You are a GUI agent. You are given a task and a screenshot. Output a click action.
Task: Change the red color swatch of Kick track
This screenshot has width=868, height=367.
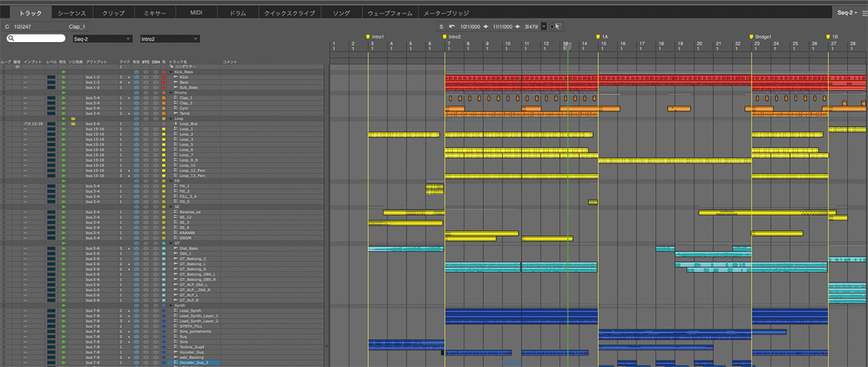click(x=164, y=77)
